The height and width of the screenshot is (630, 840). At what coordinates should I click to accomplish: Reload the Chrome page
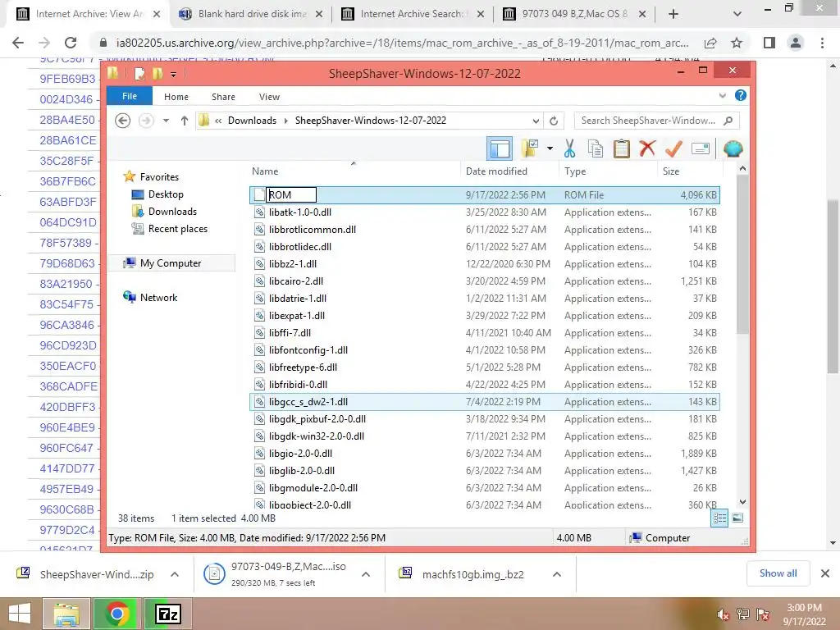[x=71, y=43]
